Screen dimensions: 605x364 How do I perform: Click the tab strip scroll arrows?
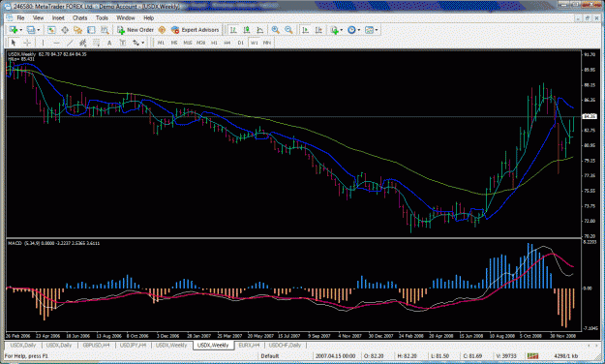coord(592,345)
